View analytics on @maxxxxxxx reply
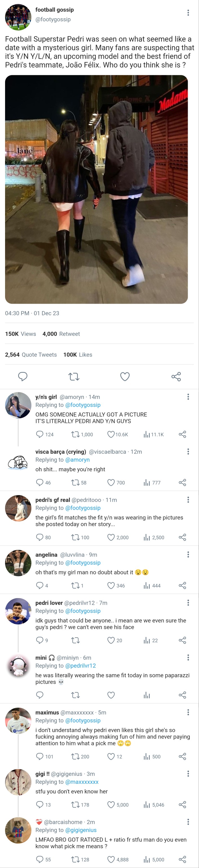 coord(147,756)
